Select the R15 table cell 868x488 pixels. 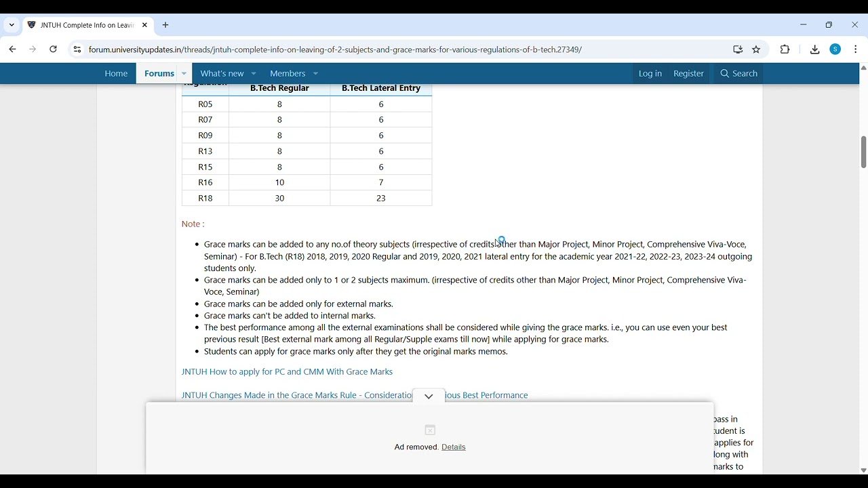click(x=205, y=167)
